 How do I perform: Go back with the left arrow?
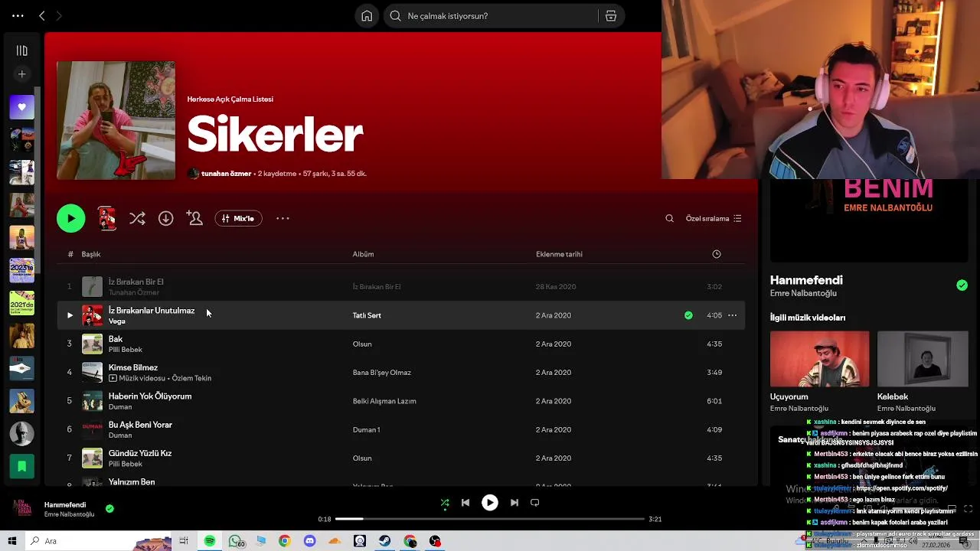42,15
